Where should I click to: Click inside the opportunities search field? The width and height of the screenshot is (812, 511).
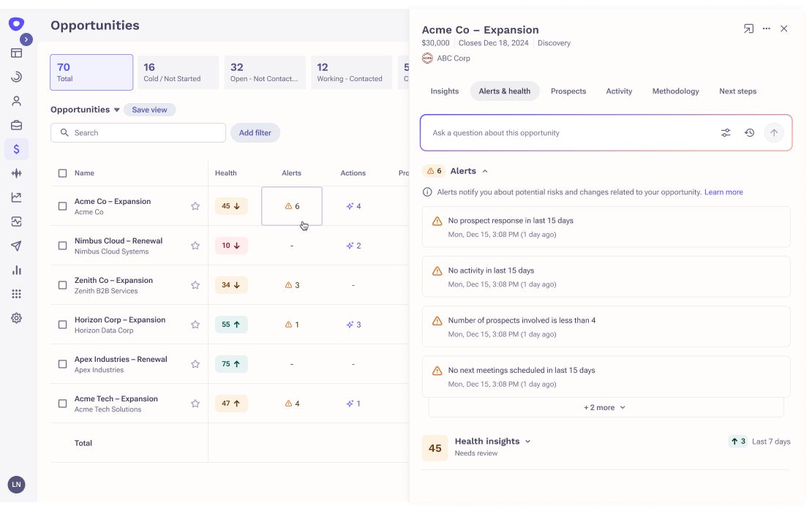pyautogui.click(x=138, y=132)
